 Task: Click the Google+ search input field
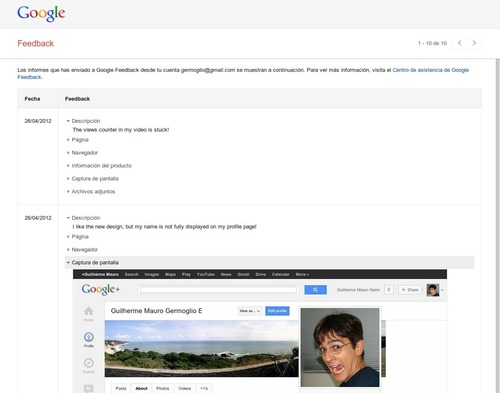pyautogui.click(x=218, y=290)
